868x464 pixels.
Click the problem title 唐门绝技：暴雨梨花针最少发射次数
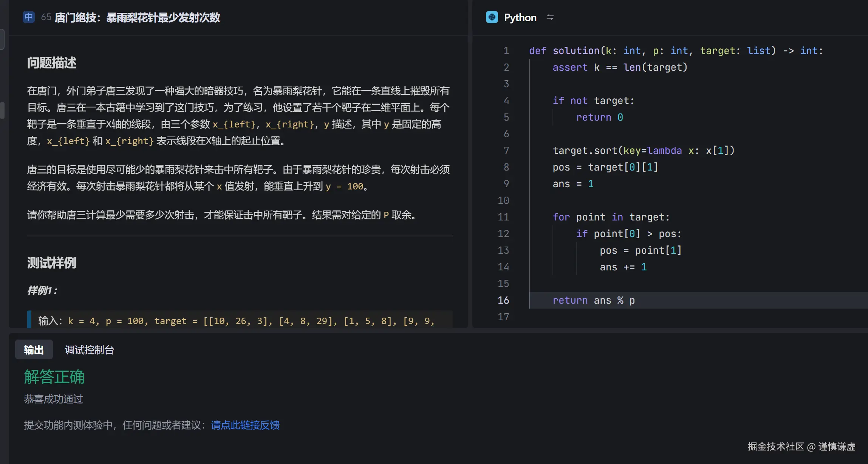139,17
